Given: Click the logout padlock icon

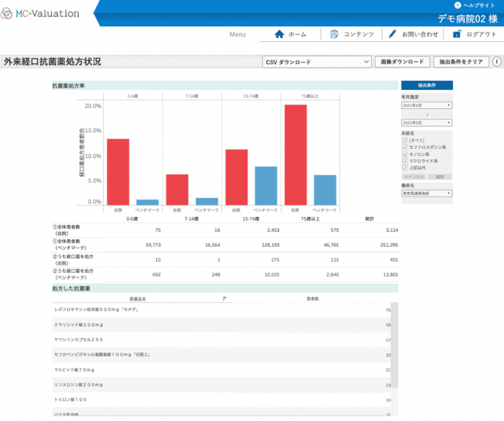Looking at the screenshot, I should [x=457, y=34].
